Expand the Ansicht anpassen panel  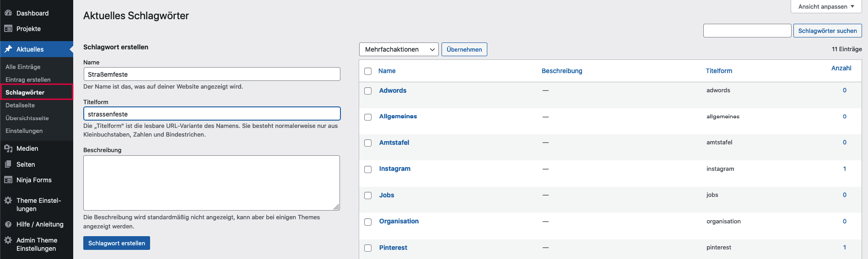pos(826,6)
